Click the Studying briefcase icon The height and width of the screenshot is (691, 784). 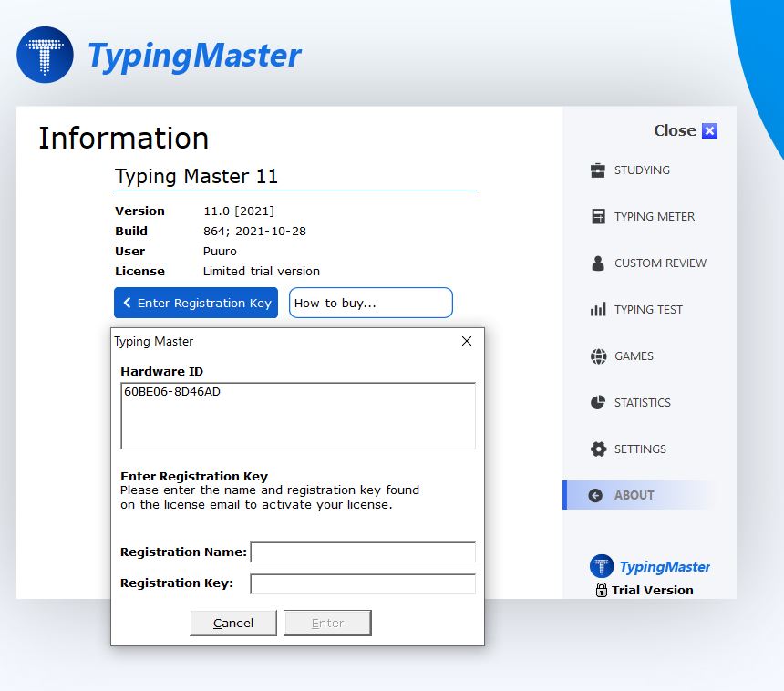(597, 170)
